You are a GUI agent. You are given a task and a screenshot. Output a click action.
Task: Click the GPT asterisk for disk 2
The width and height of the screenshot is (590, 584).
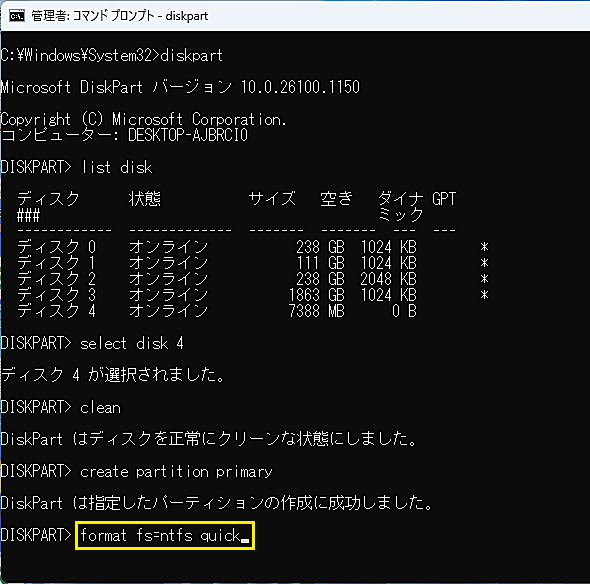(484, 279)
